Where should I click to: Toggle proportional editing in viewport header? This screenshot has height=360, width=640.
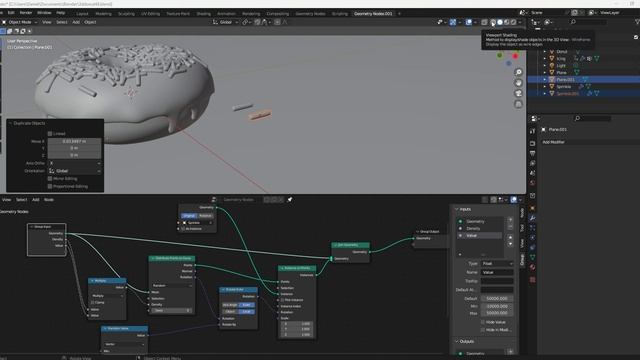[x=277, y=22]
